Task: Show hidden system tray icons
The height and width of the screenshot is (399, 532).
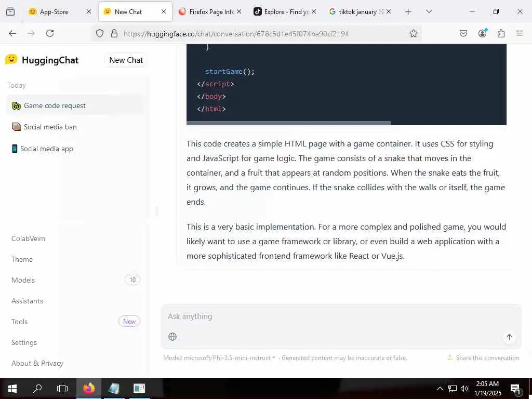Action: point(440,389)
